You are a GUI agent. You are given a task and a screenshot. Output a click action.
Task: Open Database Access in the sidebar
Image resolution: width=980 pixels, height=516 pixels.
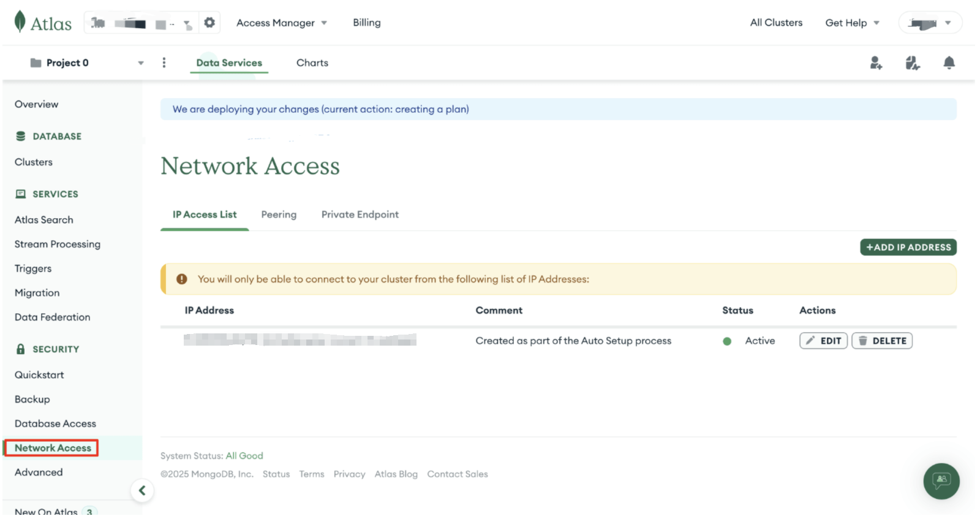[56, 423]
